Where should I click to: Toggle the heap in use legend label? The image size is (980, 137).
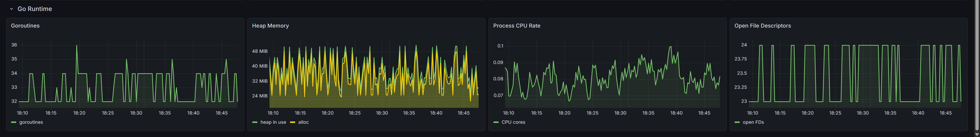[273, 122]
